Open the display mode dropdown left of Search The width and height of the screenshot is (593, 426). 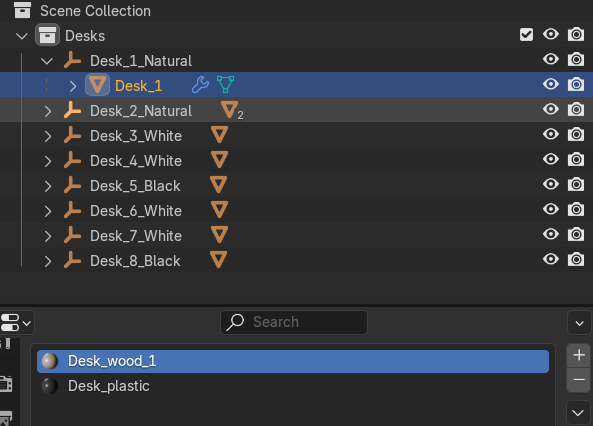click(16, 323)
